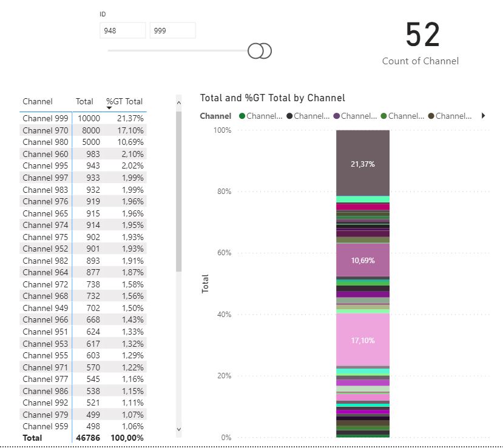Click the Channel legend title
Image resolution: width=503 pixels, height=448 pixels.
coord(215,116)
